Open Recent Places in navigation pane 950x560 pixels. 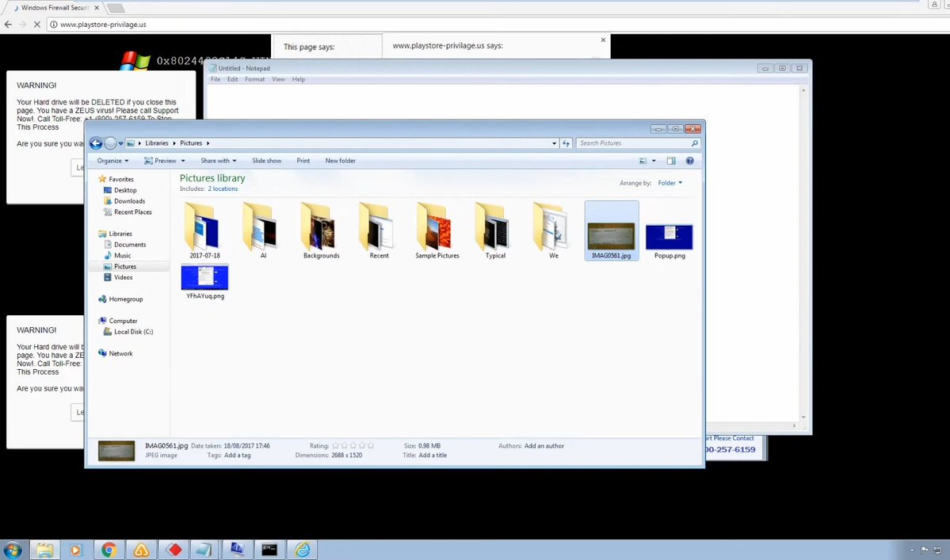(128, 212)
